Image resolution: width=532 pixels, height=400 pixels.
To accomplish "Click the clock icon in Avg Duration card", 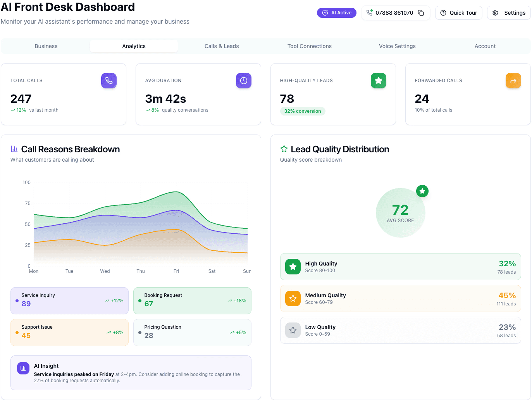I will point(244,81).
